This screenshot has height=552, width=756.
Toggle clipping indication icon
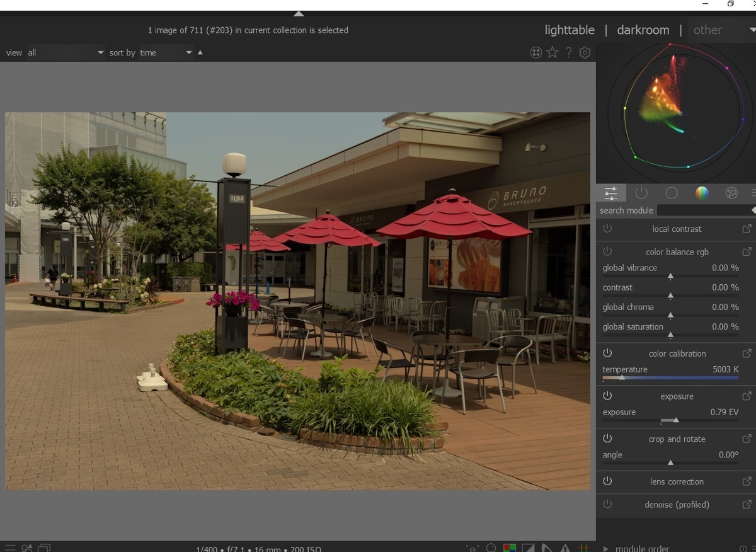pyautogui.click(x=528, y=548)
